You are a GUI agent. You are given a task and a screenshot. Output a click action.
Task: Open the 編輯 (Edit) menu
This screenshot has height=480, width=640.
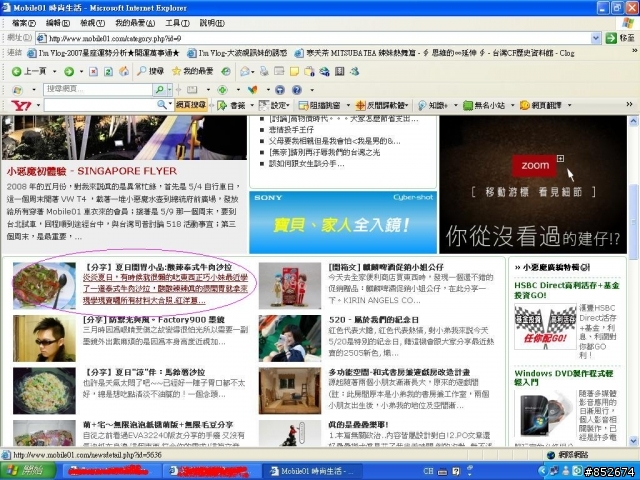click(58, 23)
